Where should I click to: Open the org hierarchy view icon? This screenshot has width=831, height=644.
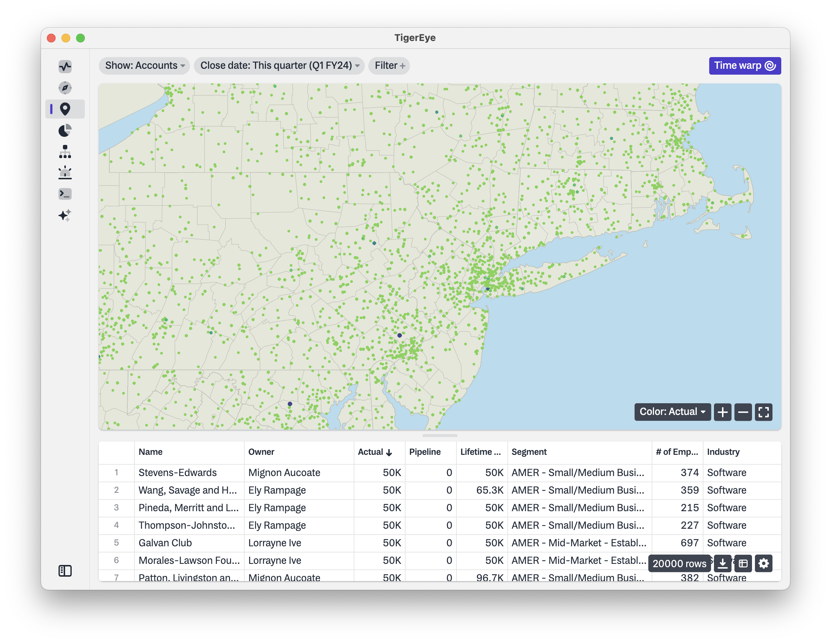[x=65, y=152]
